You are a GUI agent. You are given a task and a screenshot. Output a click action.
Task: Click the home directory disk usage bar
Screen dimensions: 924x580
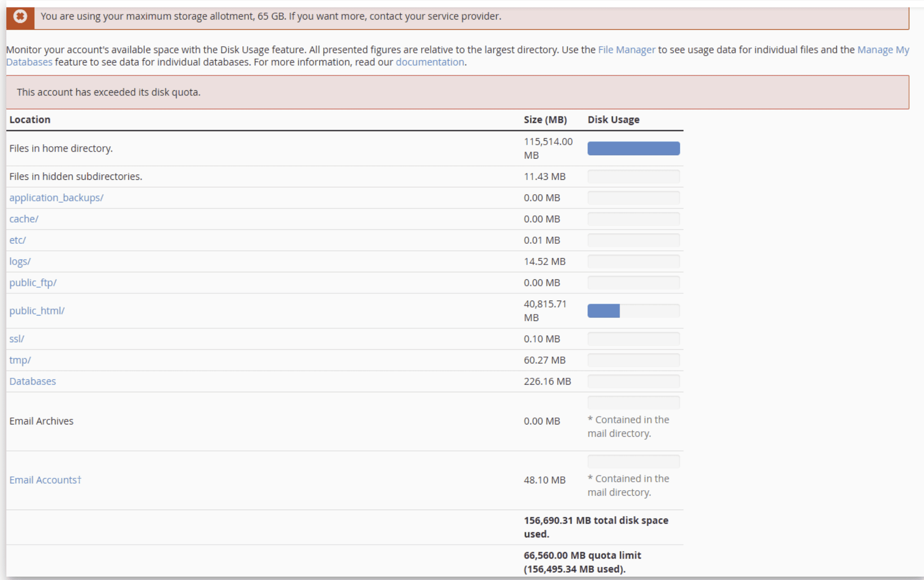[633, 148]
